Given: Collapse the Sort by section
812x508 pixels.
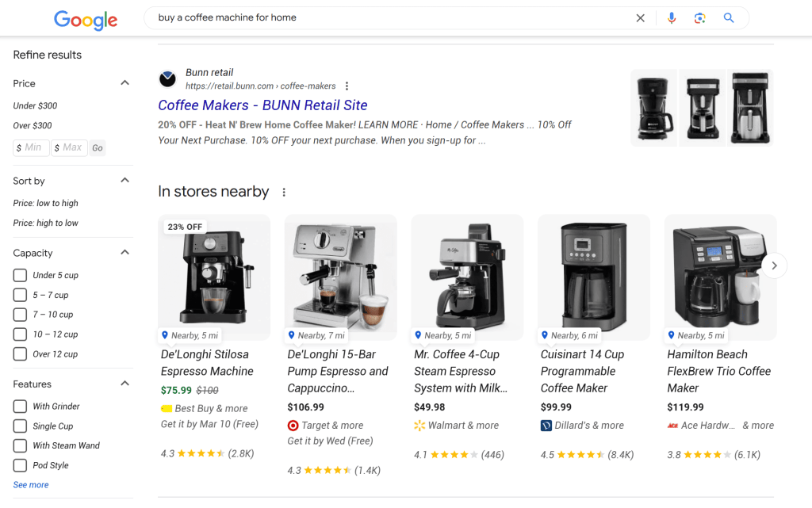Looking at the screenshot, I should pyautogui.click(x=124, y=180).
